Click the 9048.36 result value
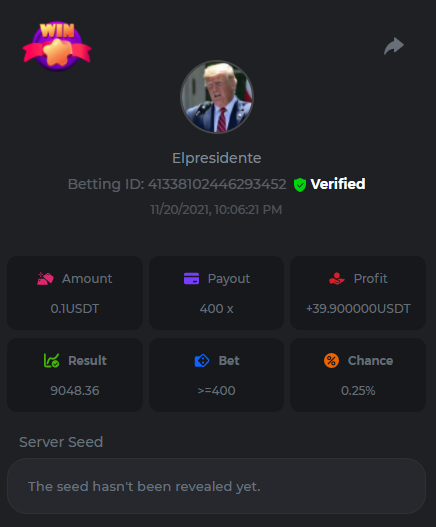Image resolution: width=436 pixels, height=527 pixels. click(75, 391)
